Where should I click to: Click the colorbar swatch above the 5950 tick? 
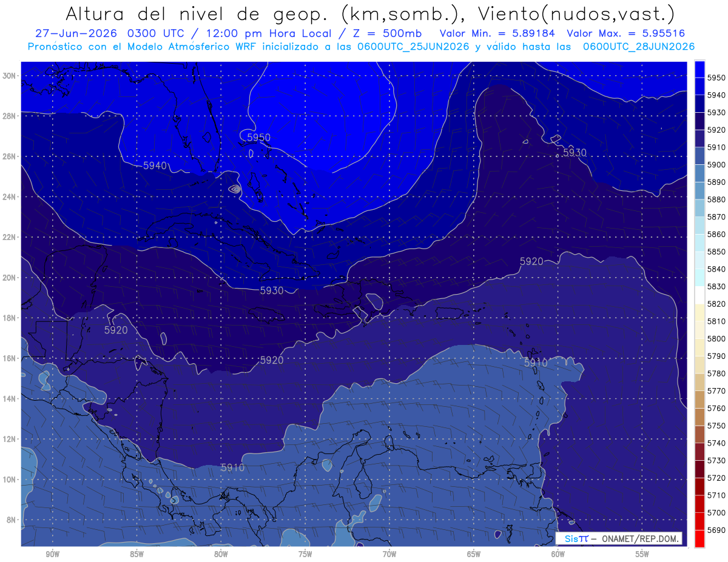[699, 69]
